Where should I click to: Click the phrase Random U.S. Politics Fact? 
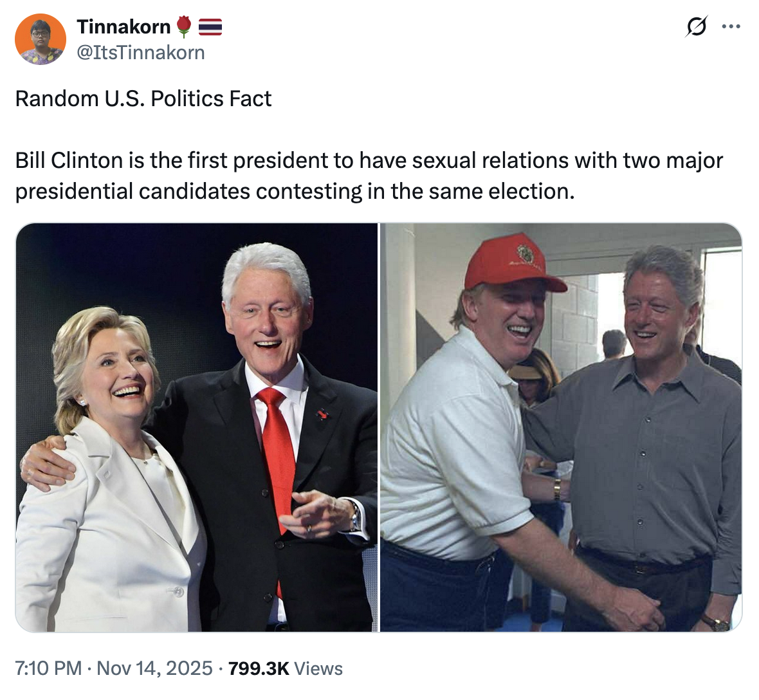pyautogui.click(x=143, y=99)
